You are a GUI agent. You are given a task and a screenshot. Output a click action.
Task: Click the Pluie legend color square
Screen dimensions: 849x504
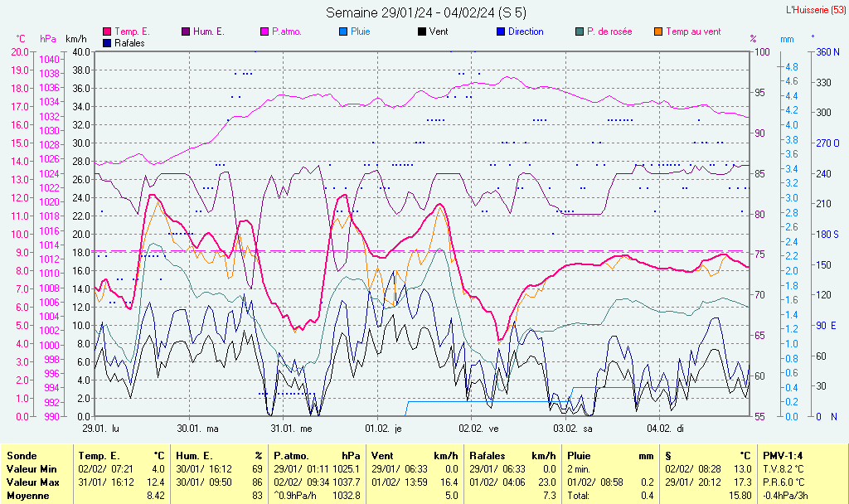pos(343,32)
